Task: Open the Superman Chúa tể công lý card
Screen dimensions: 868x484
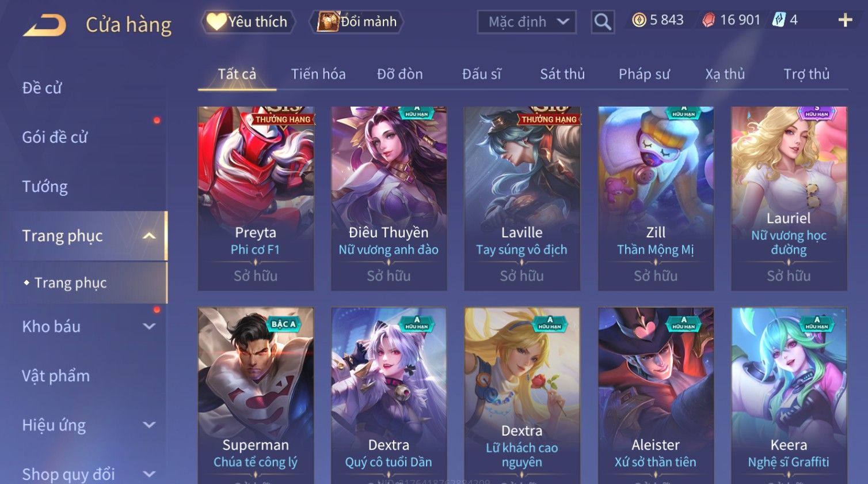Action: coord(256,396)
